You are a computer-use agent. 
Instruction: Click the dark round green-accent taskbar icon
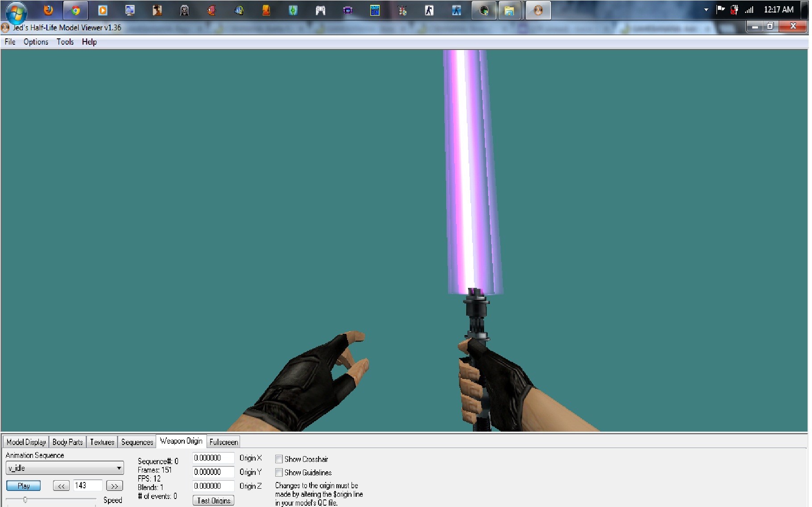click(x=484, y=10)
